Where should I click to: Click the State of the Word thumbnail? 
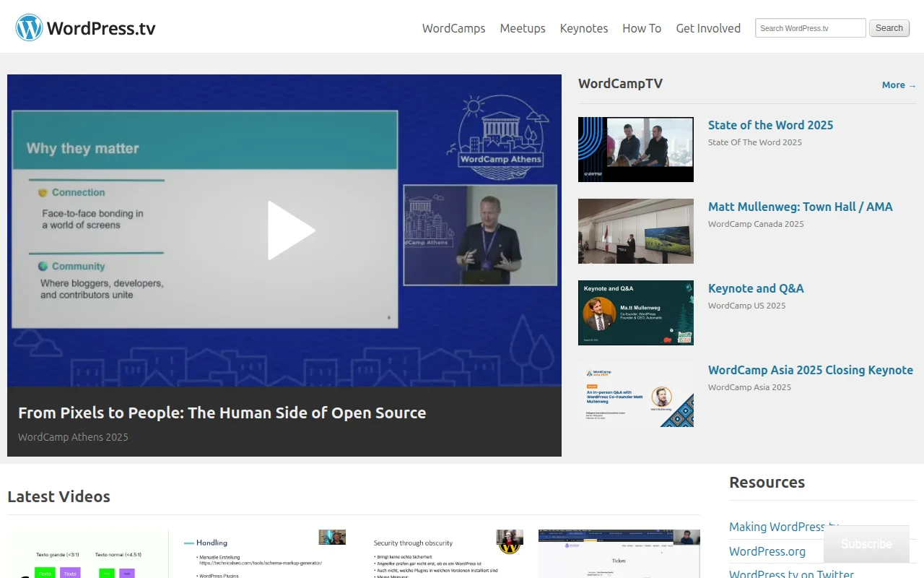635,149
